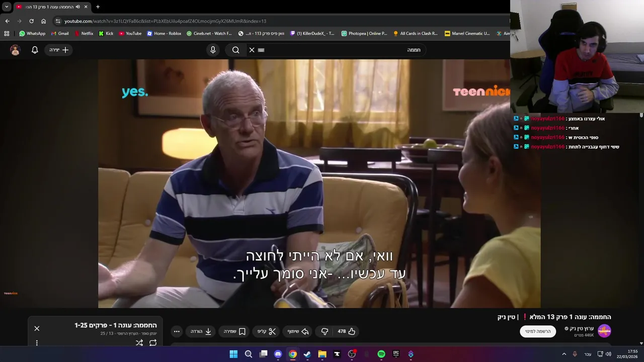The height and width of the screenshot is (362, 644).
Task: Like the video showing 478 likes
Action: 346,331
